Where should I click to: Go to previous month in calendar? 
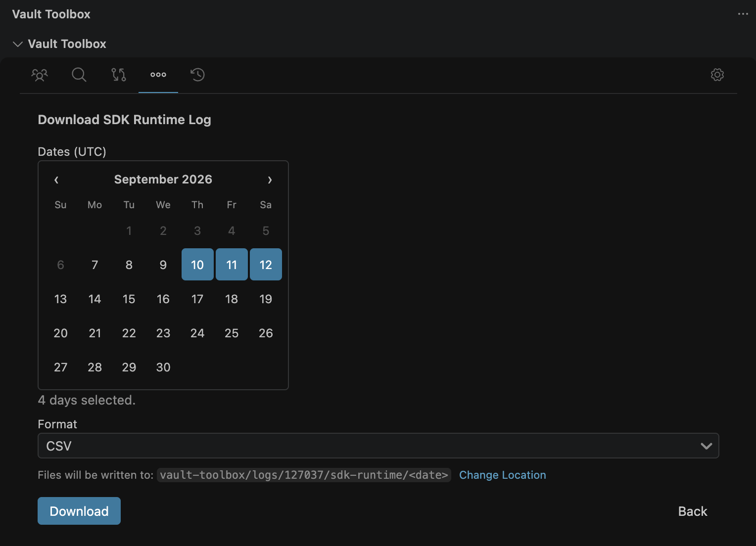coord(56,180)
